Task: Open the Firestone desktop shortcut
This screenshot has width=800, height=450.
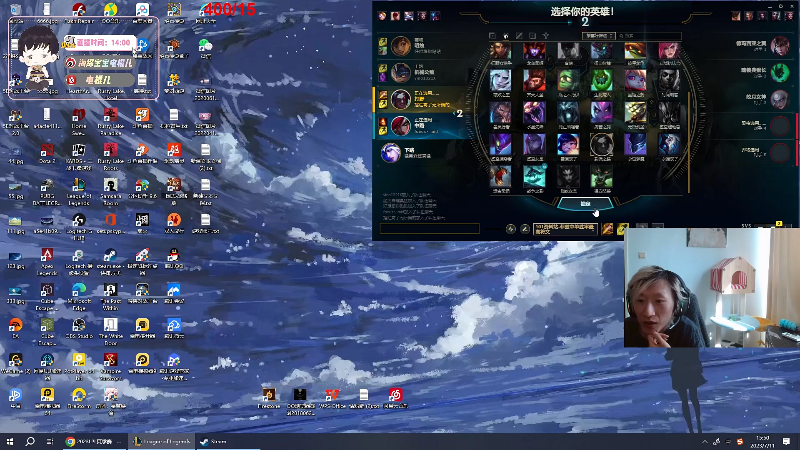Action: click(x=268, y=398)
